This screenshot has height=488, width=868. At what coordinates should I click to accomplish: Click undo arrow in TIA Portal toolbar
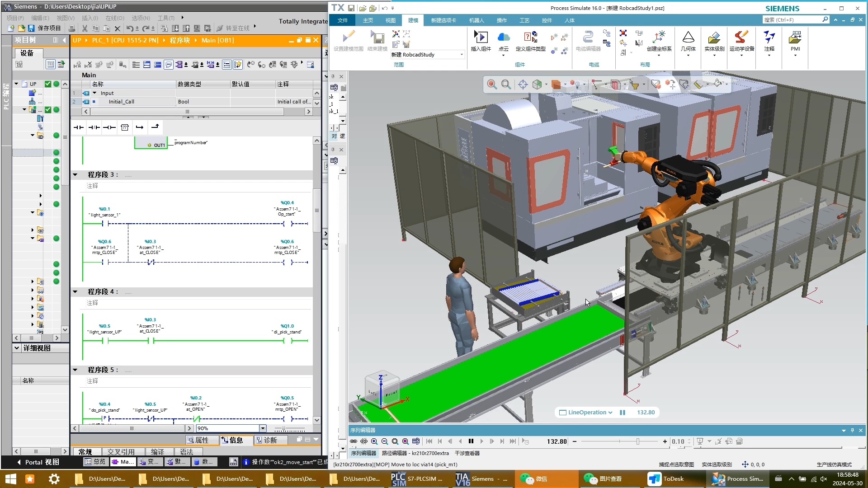pyautogui.click(x=130, y=28)
